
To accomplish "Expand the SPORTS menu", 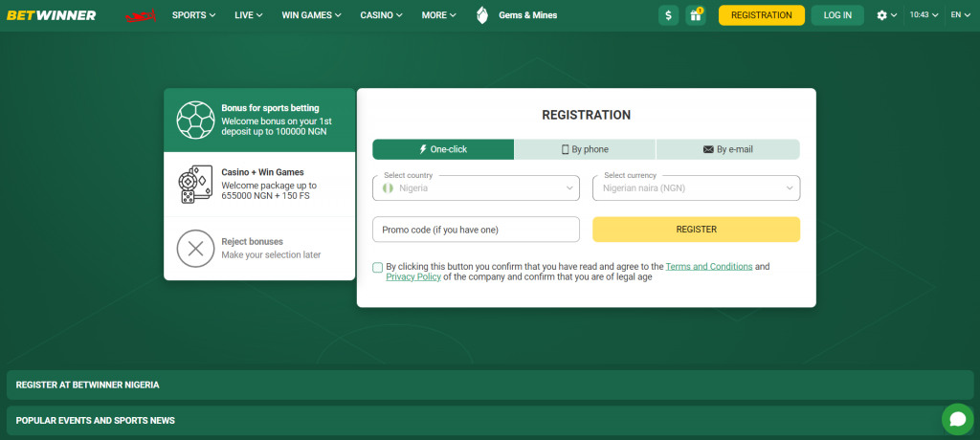I will click(193, 15).
